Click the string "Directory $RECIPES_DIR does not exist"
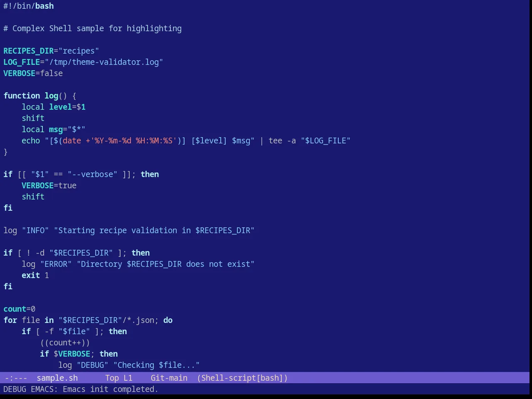 166,264
